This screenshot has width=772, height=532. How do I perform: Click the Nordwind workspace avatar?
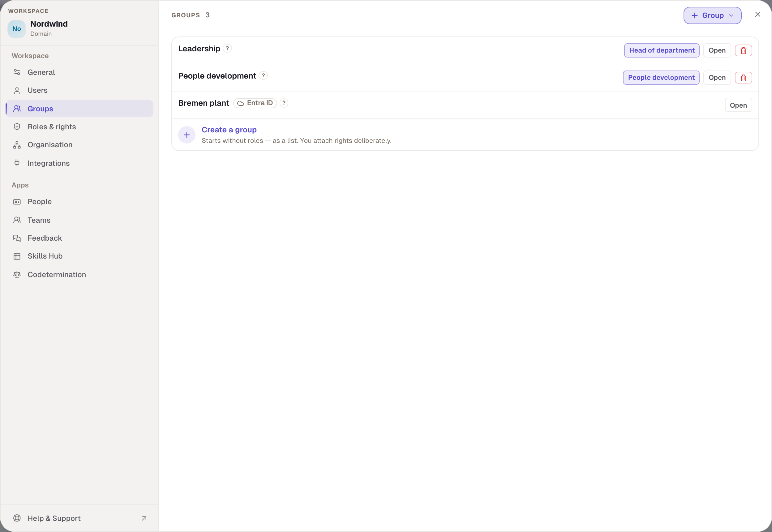[x=17, y=29]
